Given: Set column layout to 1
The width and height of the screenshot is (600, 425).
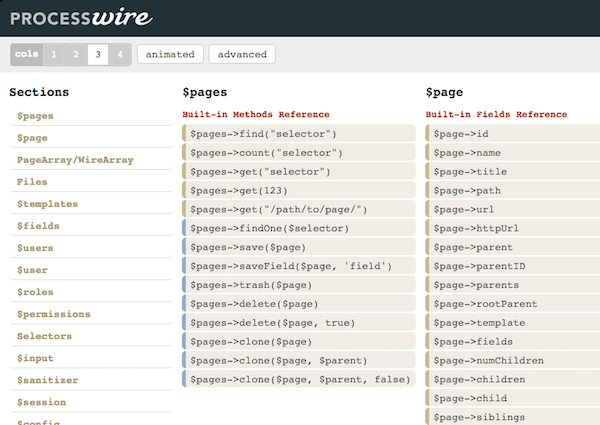Looking at the screenshot, I should pos(54,54).
